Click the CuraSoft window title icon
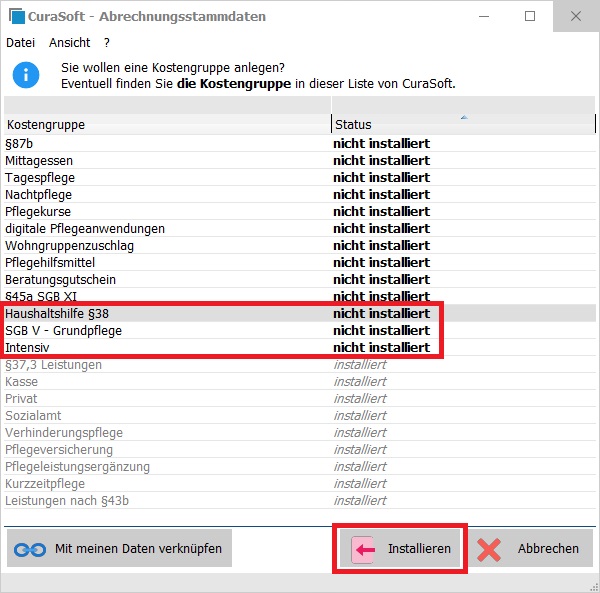This screenshot has width=600, height=593. coord(16,16)
